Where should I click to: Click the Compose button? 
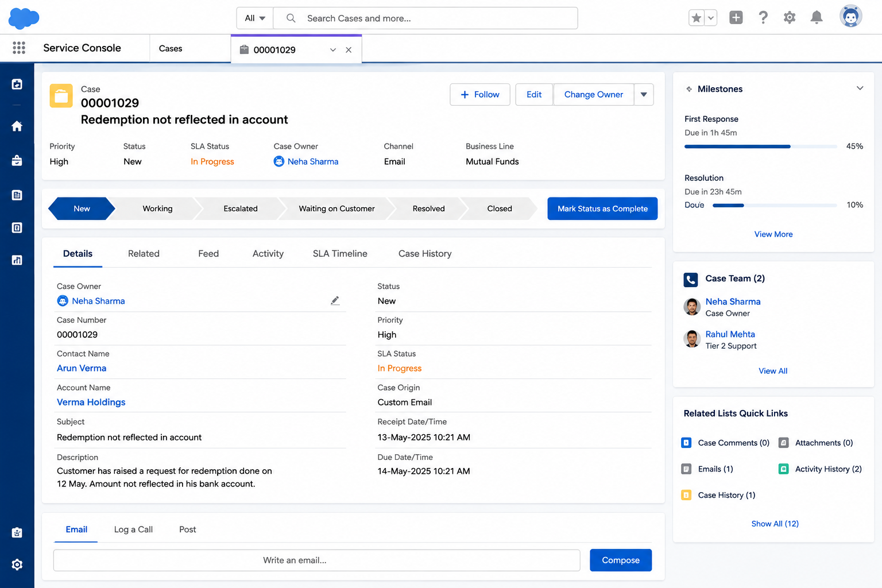621,560
